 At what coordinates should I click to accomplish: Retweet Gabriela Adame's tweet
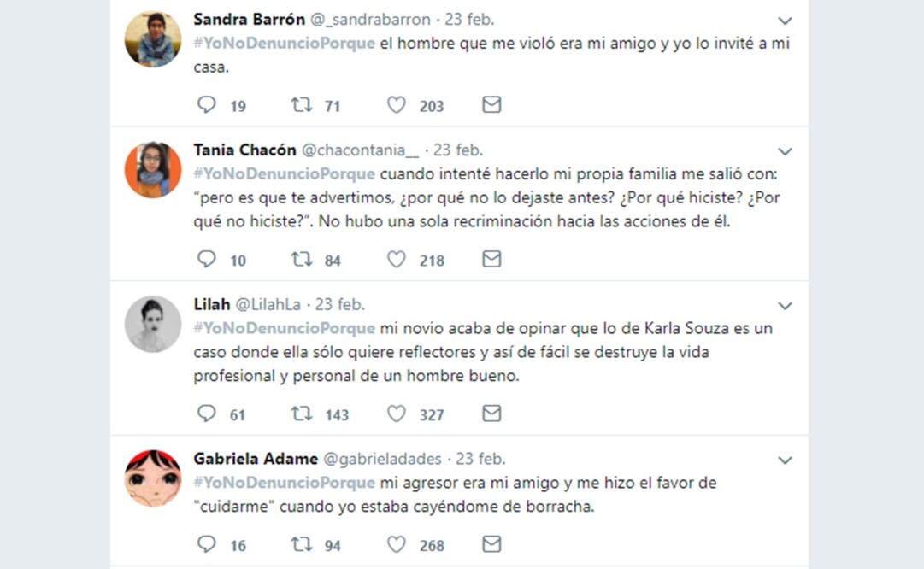pos(301,544)
